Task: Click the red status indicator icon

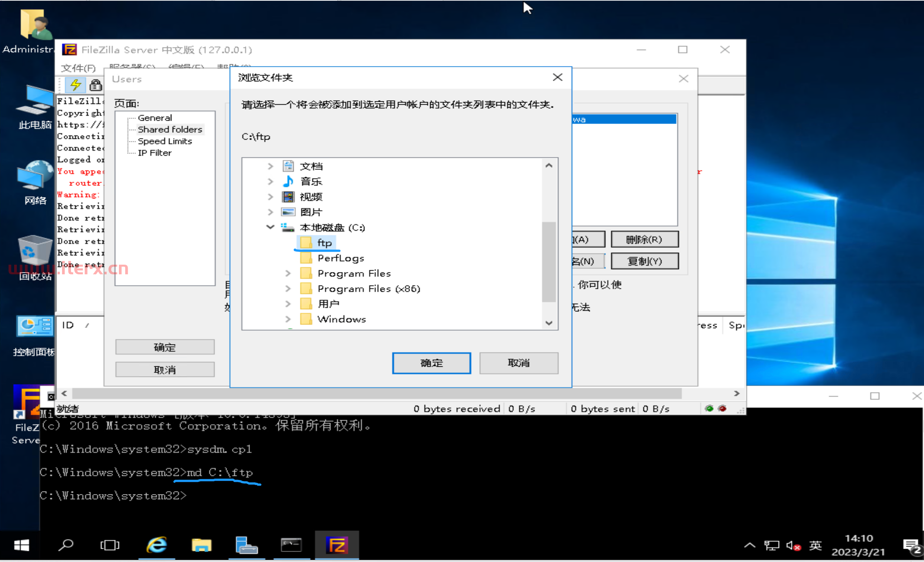Action: click(x=722, y=409)
